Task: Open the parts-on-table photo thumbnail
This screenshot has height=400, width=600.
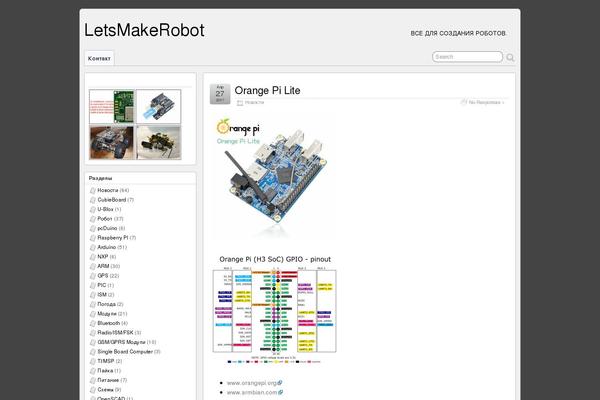Action: [x=158, y=142]
